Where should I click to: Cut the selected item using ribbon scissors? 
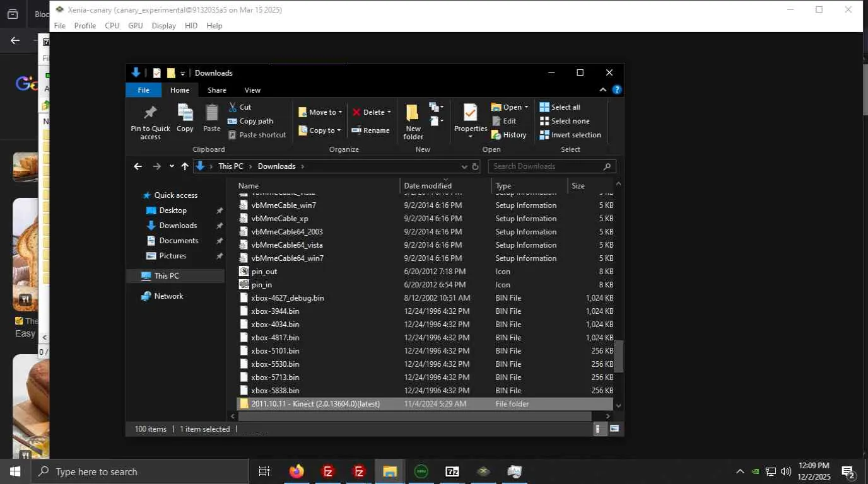[240, 107]
